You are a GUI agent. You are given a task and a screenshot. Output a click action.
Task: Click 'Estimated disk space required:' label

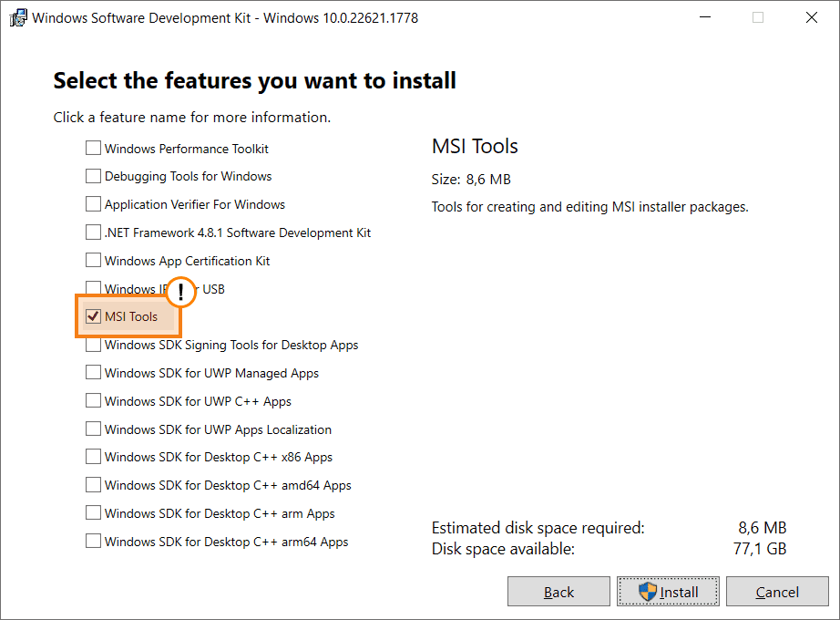point(538,528)
